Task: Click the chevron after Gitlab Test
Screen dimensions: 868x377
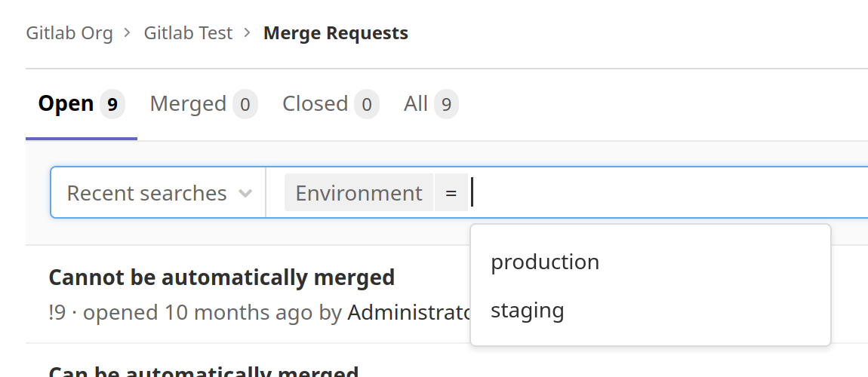Action: point(248,33)
